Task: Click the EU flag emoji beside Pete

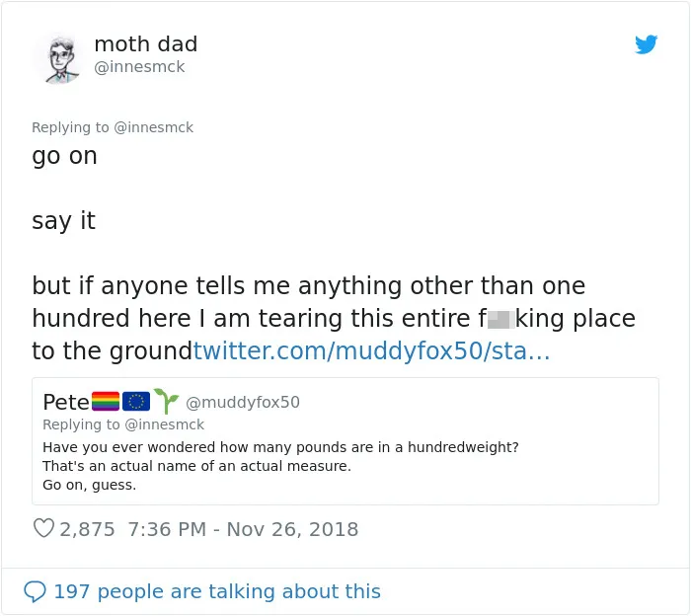Action: 136,402
